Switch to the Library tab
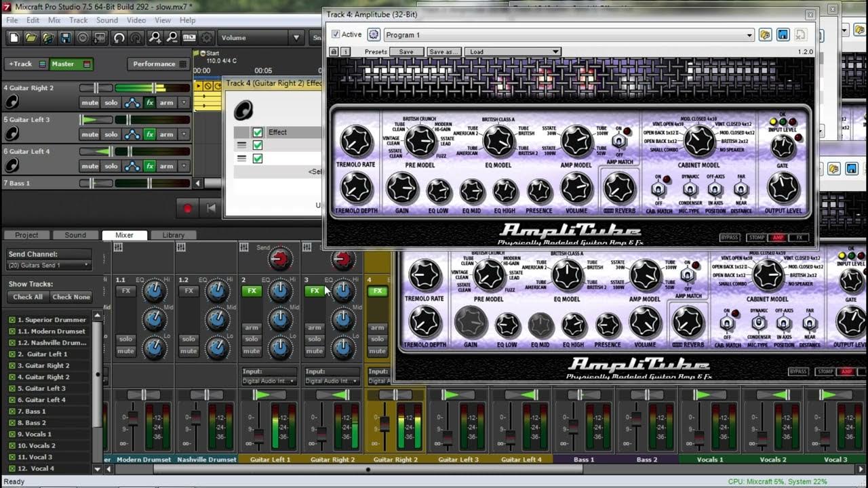This screenshot has height=488, width=868. click(x=173, y=235)
